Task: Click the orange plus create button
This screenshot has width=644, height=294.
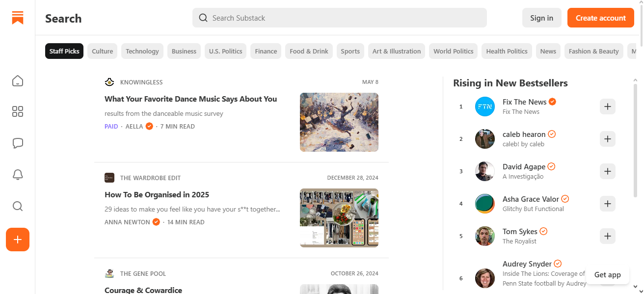Action: coord(18,240)
